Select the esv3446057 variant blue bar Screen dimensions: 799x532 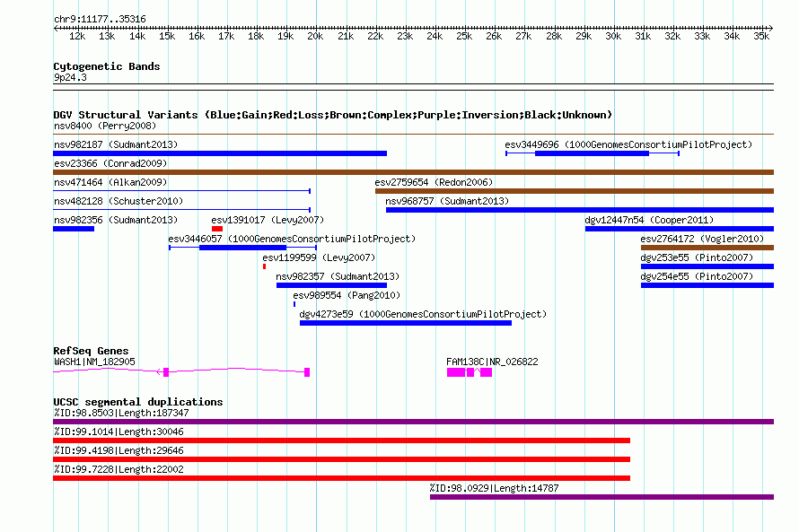242,248
